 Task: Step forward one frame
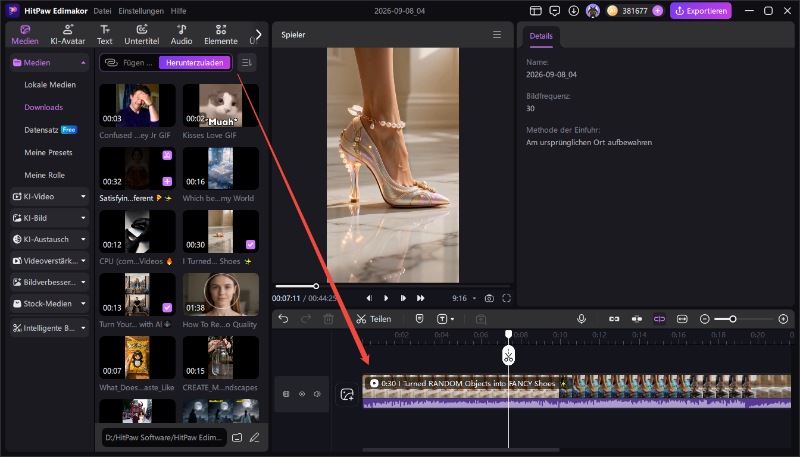point(403,298)
